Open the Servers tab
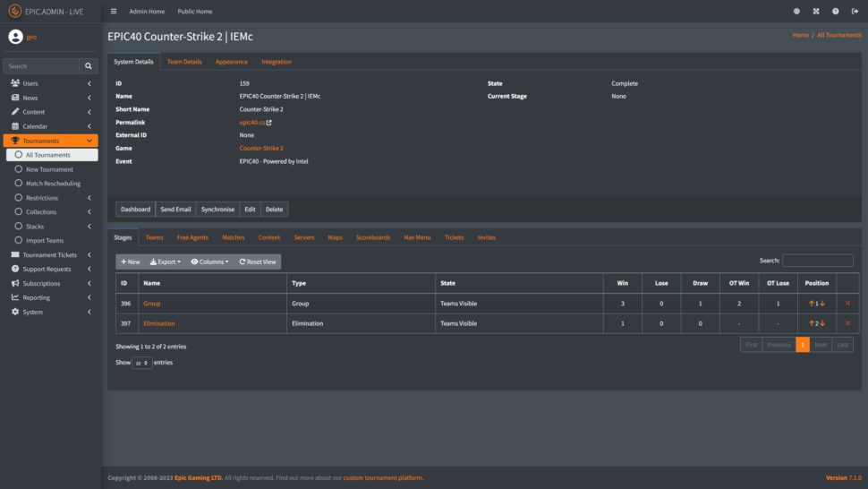This screenshot has width=868, height=489. [304, 237]
